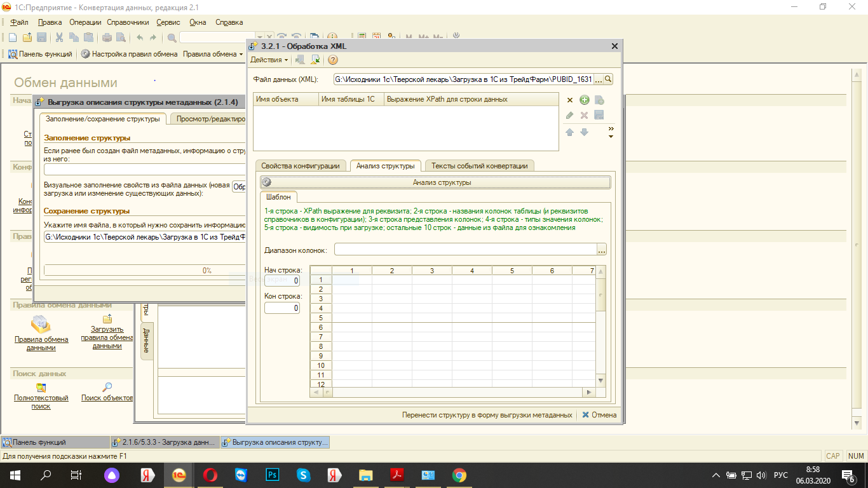The width and height of the screenshot is (868, 488).
Task: Open Операции menu
Action: pyautogui.click(x=85, y=22)
